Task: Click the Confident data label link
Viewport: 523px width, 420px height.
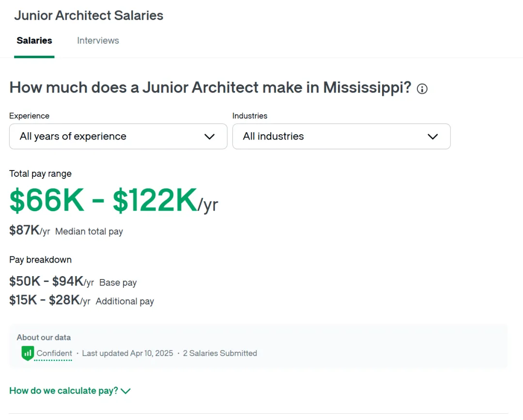Action: [54, 353]
